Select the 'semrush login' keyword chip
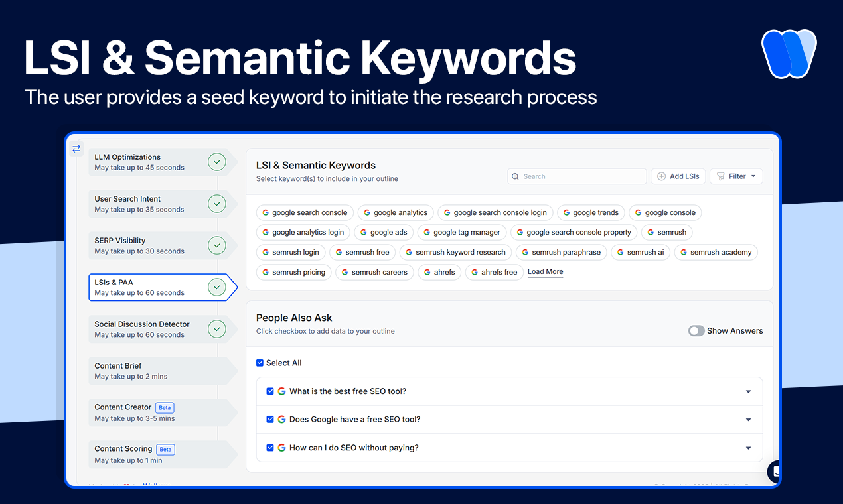The width and height of the screenshot is (843, 504). pos(291,253)
